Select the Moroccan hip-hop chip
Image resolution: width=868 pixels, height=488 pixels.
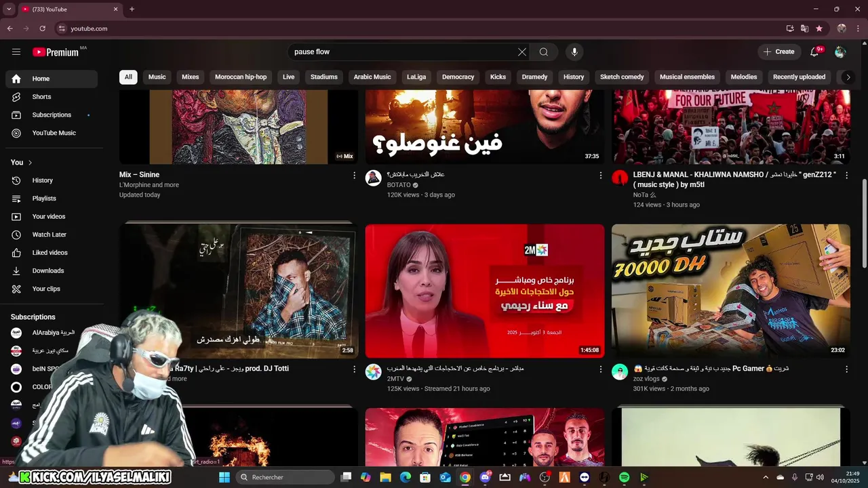[241, 77]
